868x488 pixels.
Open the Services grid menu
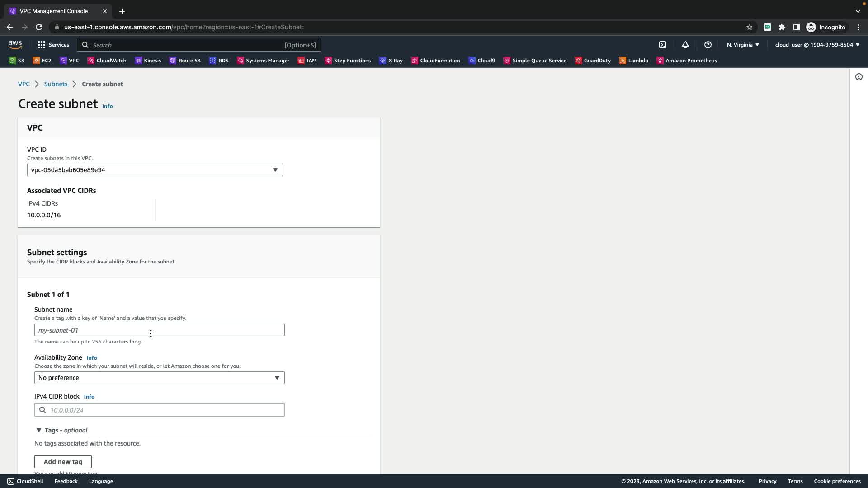[53, 45]
